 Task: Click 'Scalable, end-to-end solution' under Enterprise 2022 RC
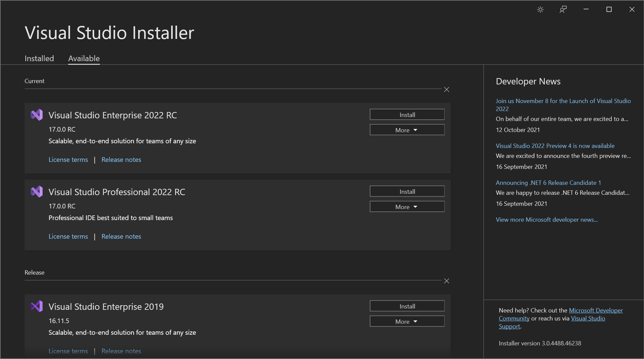122,141
